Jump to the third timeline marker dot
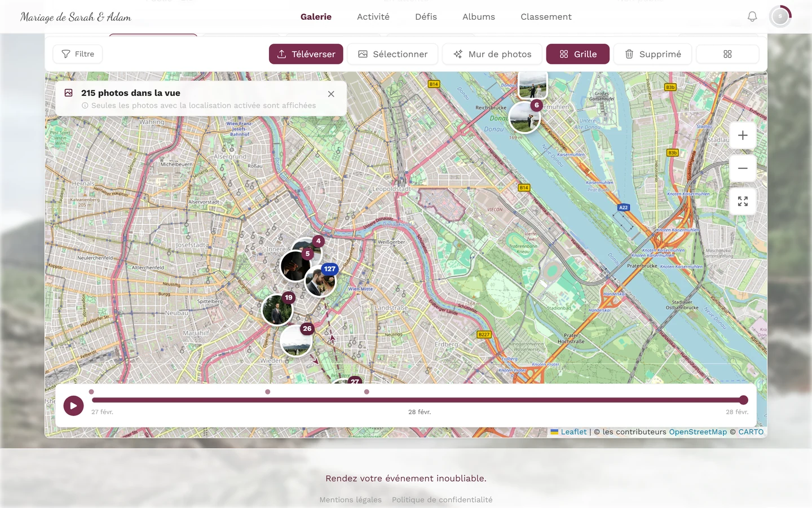812x508 pixels. [367, 392]
